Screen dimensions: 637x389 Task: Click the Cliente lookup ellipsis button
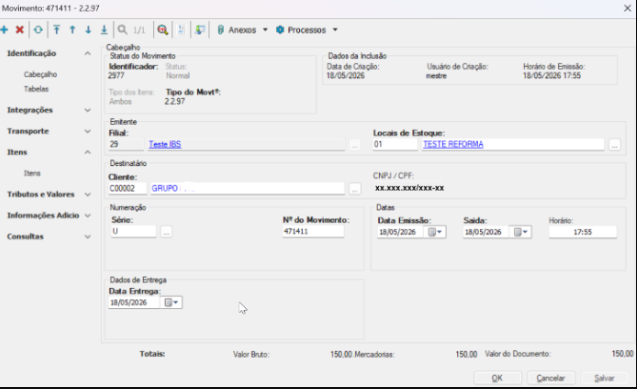pyautogui.click(x=355, y=189)
